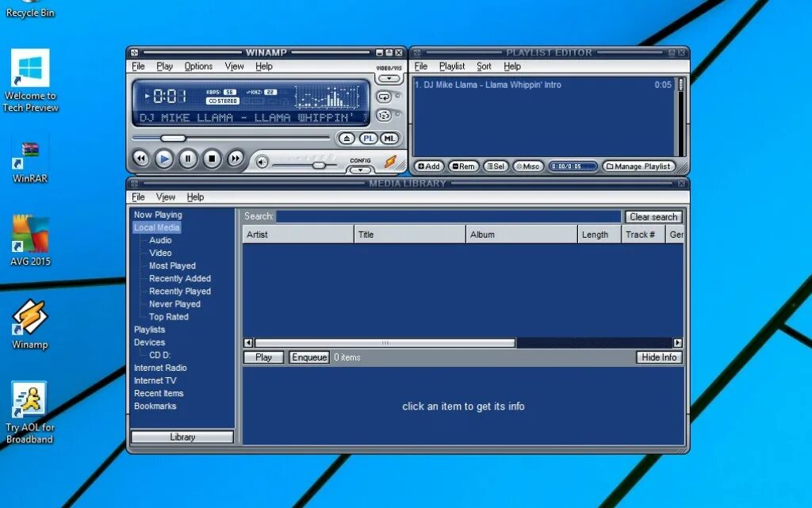Click the playlist time counter 0:00/0:05

[573, 166]
